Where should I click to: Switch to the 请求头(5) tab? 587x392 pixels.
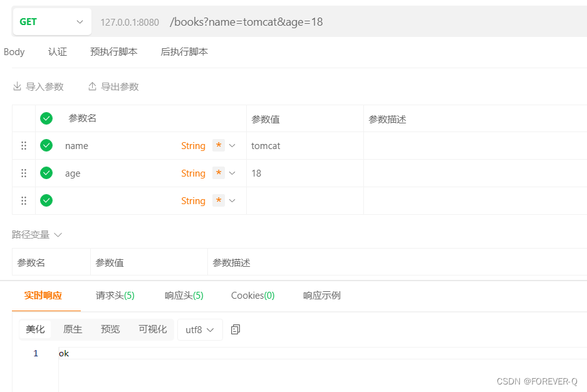[115, 295]
